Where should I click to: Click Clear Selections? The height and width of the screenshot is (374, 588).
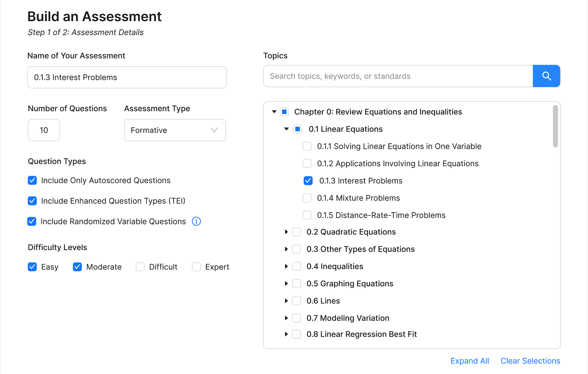(530, 361)
